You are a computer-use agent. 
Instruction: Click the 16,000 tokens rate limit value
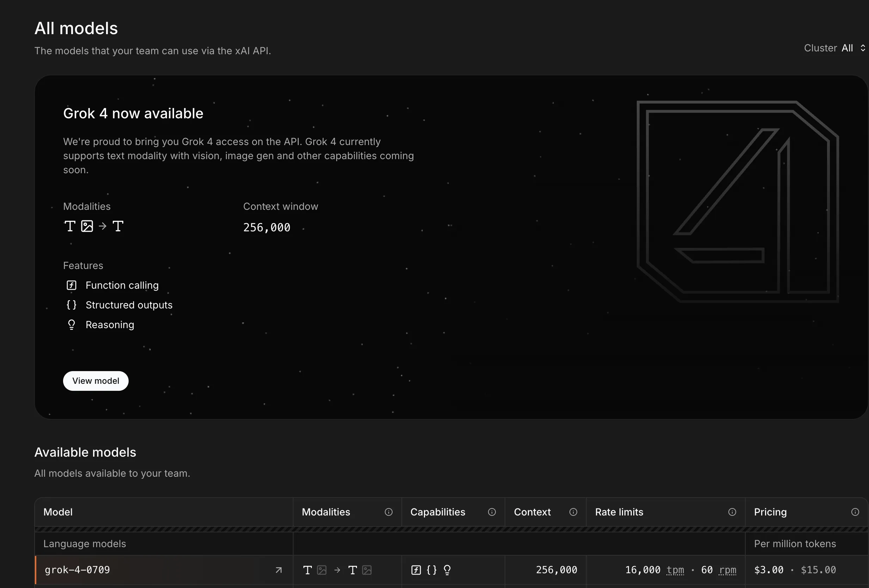pos(643,570)
